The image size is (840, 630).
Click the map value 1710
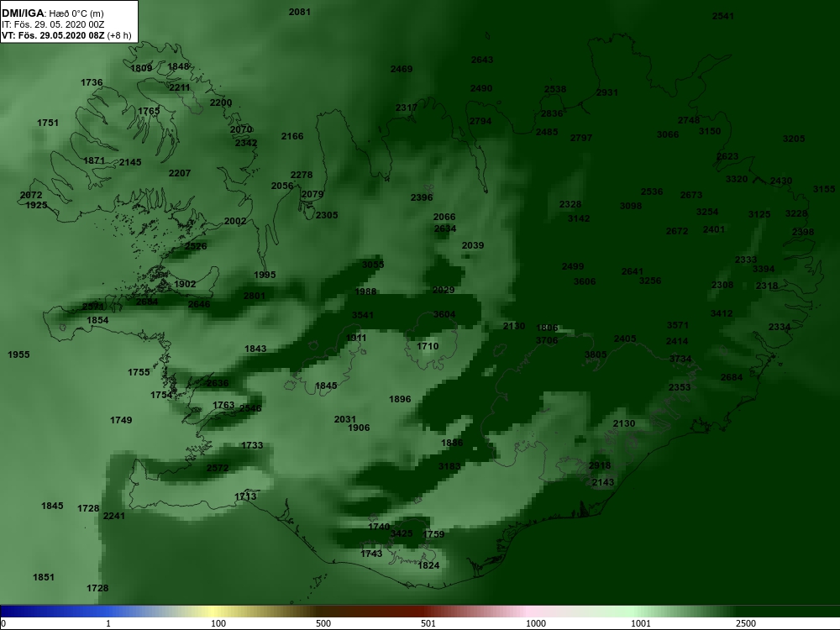(x=428, y=347)
